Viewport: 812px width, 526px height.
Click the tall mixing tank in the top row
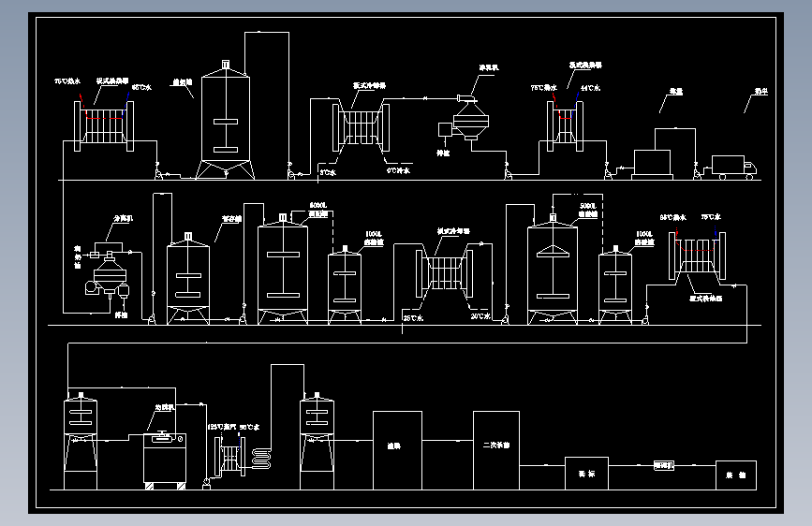[x=226, y=120]
